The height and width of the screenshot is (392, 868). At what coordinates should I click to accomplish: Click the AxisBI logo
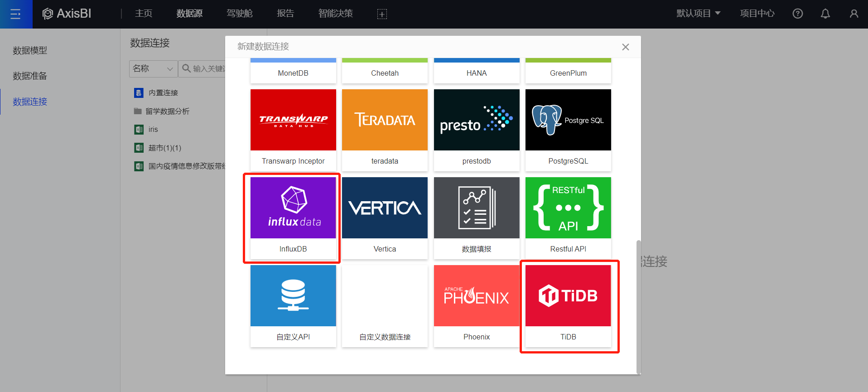(67, 14)
